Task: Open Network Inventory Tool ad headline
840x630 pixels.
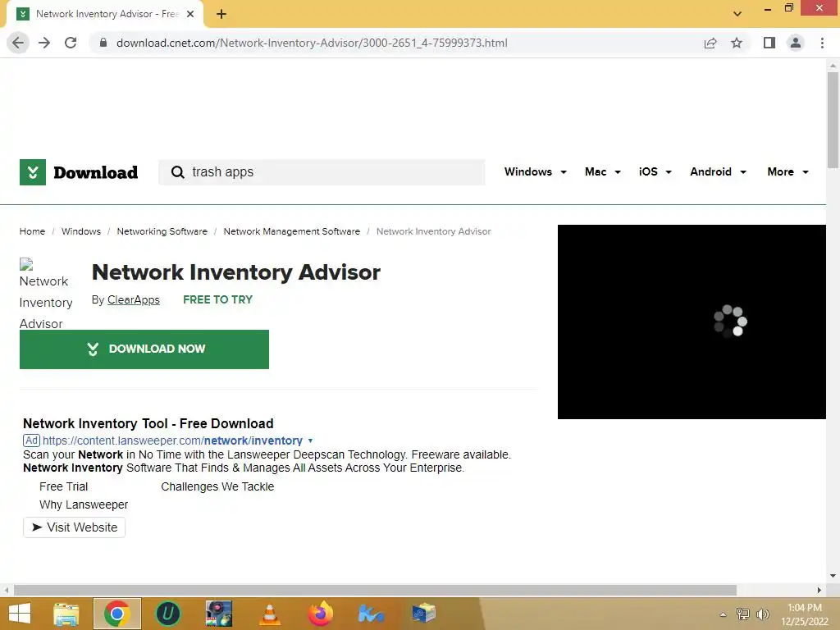Action: (148, 424)
